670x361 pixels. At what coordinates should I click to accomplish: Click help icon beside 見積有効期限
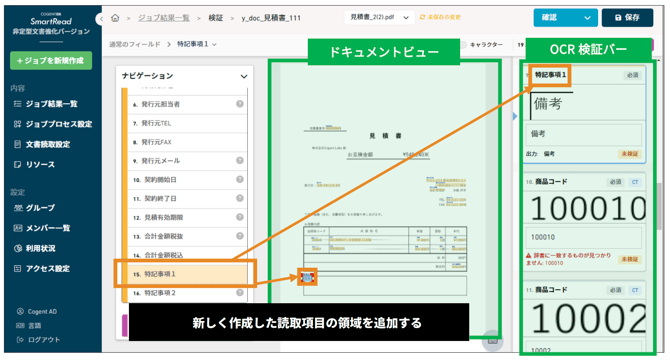point(240,217)
